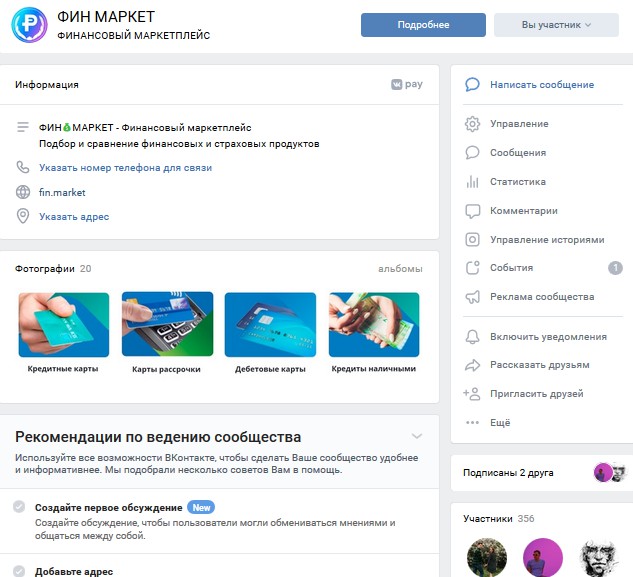
Task: Select Рассказать друзьям
Action: 540,365
